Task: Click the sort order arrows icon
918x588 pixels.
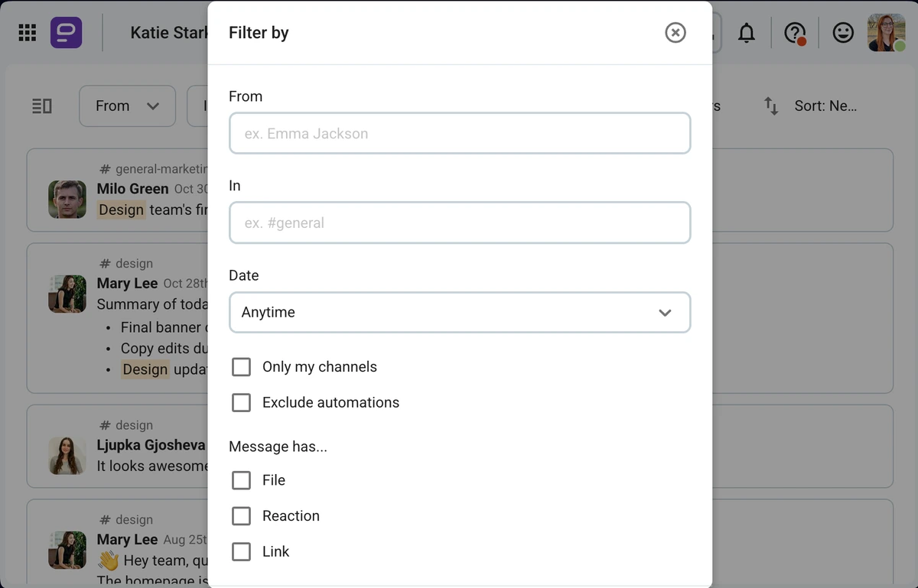Action: [770, 106]
